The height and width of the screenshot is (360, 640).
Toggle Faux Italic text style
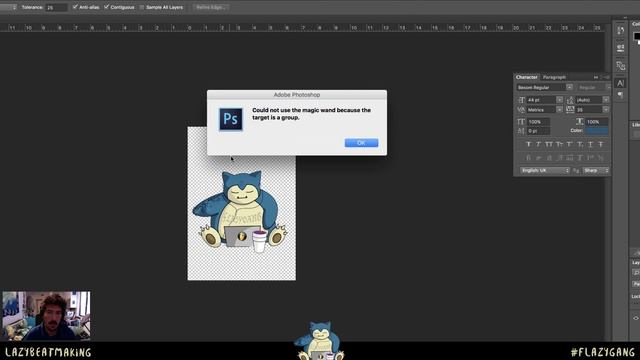pyautogui.click(x=538, y=144)
